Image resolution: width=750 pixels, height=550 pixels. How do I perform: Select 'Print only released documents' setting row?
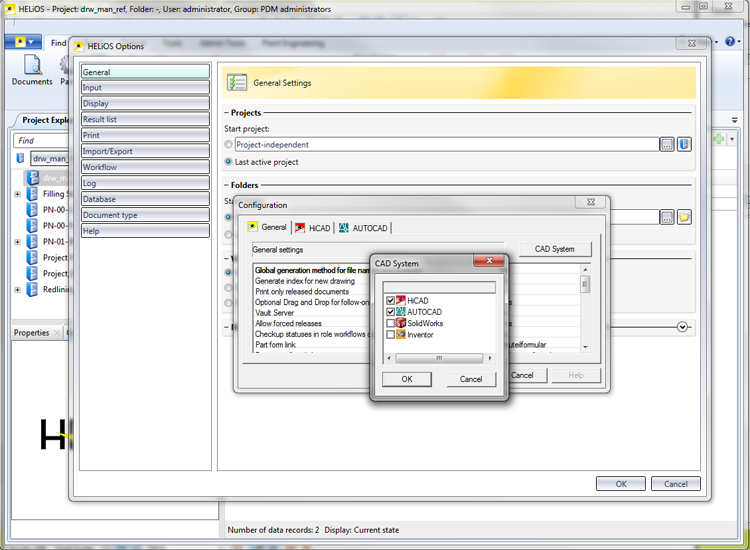302,292
